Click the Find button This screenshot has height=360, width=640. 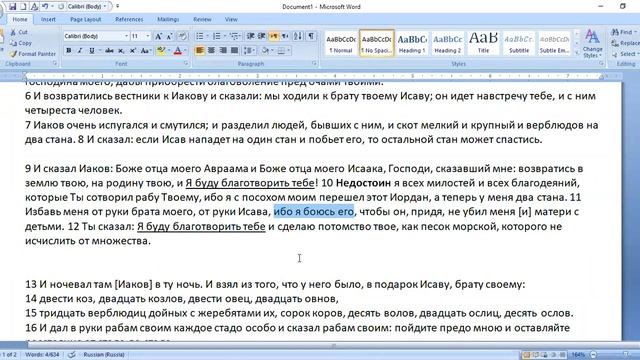click(x=624, y=32)
